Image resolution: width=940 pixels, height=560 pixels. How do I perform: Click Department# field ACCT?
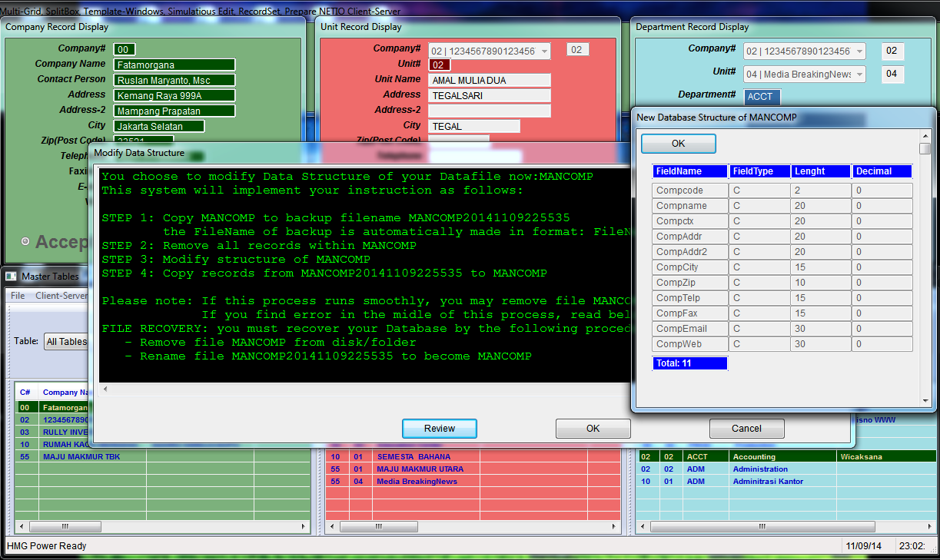tap(762, 98)
